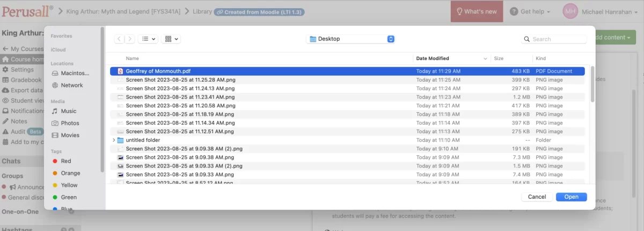This screenshot has width=644, height=231.
Task: Click the sidebar's vertical scrollbar
Action: [x=102, y=99]
